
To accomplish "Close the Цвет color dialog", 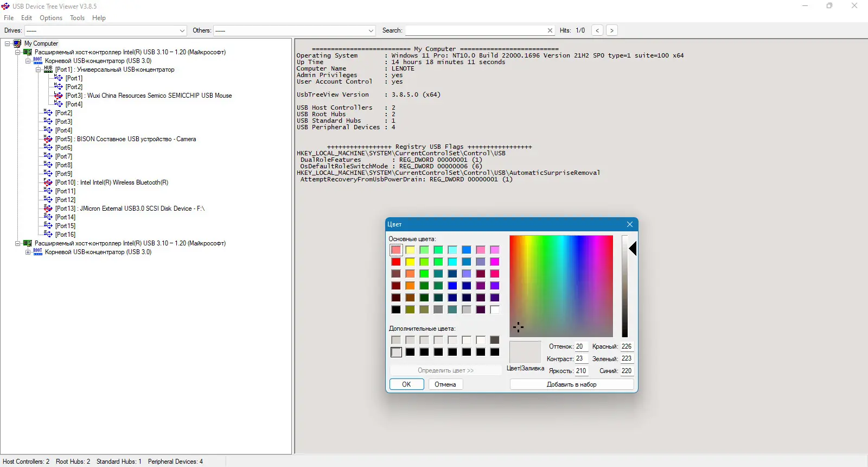I will 630,224.
